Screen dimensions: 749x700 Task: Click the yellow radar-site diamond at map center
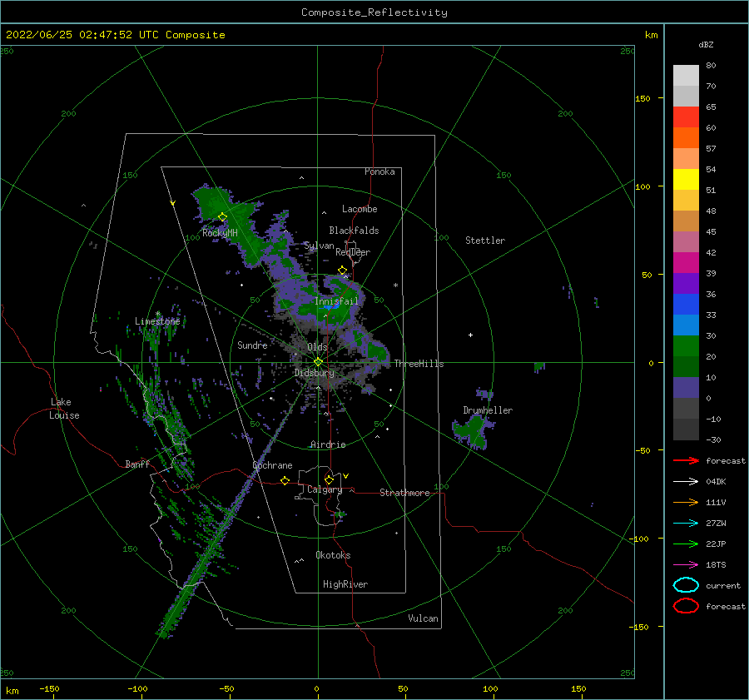click(318, 362)
